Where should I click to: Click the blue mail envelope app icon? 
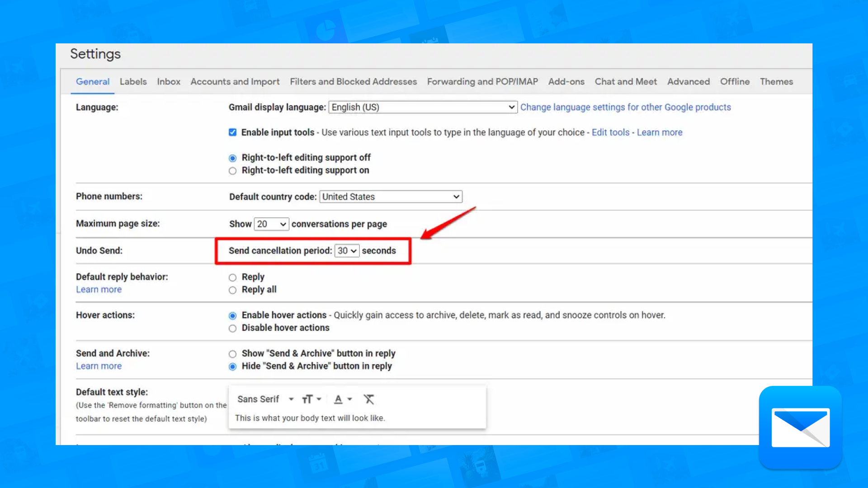pyautogui.click(x=800, y=427)
